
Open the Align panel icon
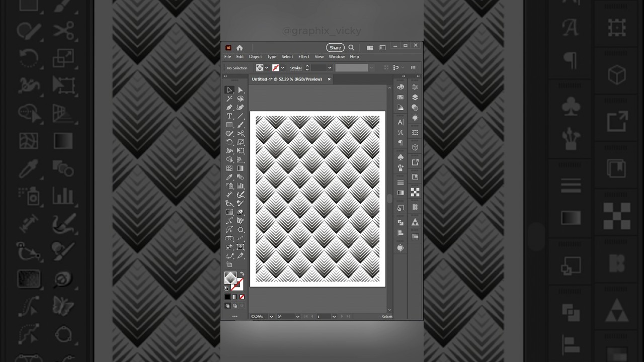[400, 233]
